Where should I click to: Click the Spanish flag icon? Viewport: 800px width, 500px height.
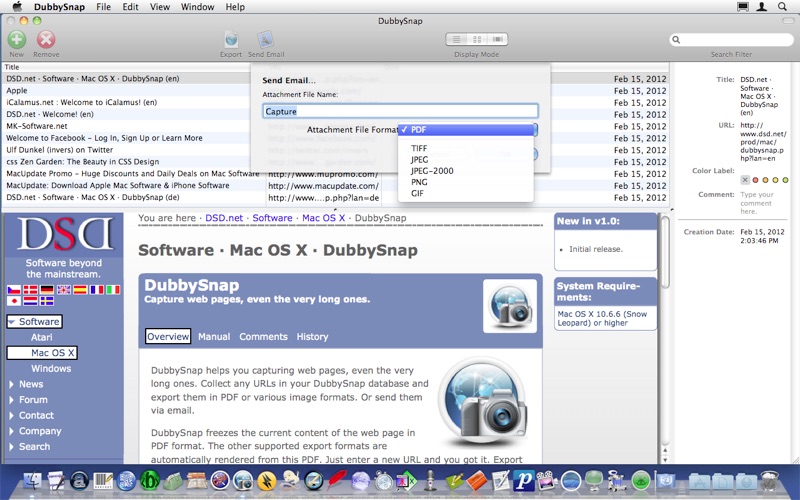(80, 290)
